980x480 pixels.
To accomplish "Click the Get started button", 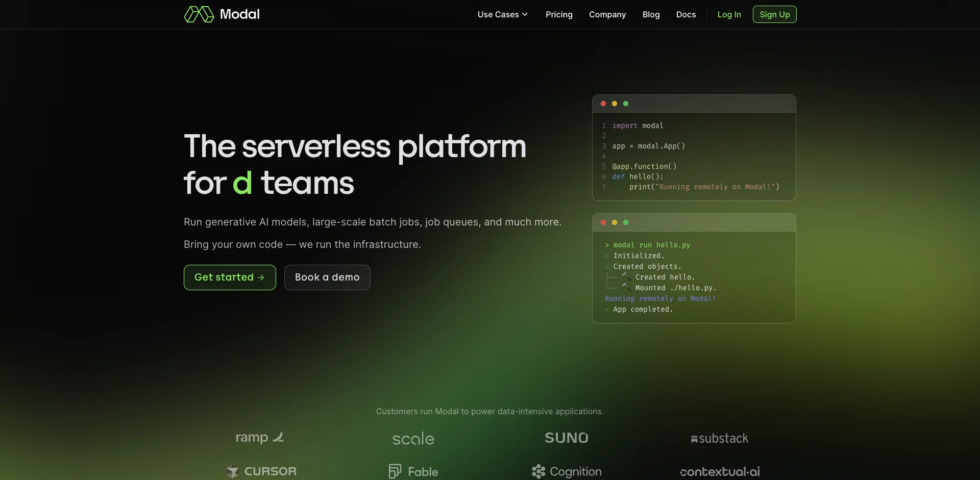I will click(x=230, y=277).
